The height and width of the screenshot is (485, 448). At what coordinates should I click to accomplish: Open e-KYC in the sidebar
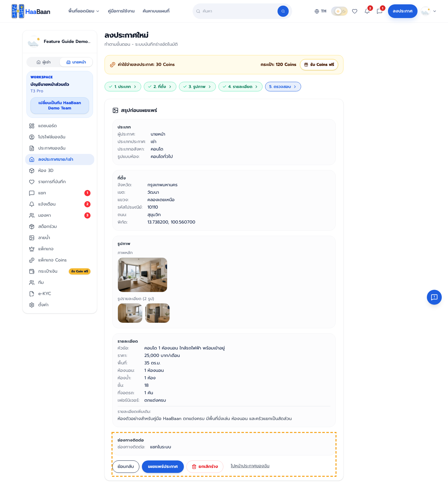point(60,294)
